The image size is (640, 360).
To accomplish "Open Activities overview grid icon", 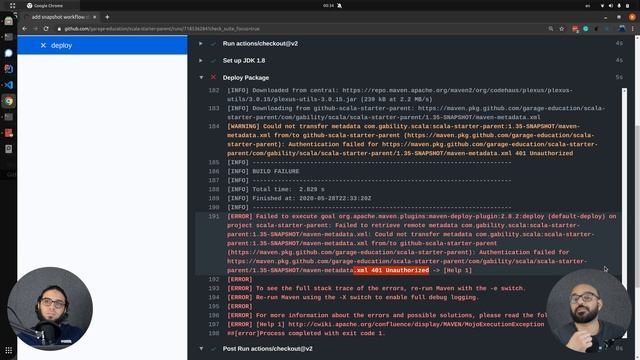I will tap(12, 6).
